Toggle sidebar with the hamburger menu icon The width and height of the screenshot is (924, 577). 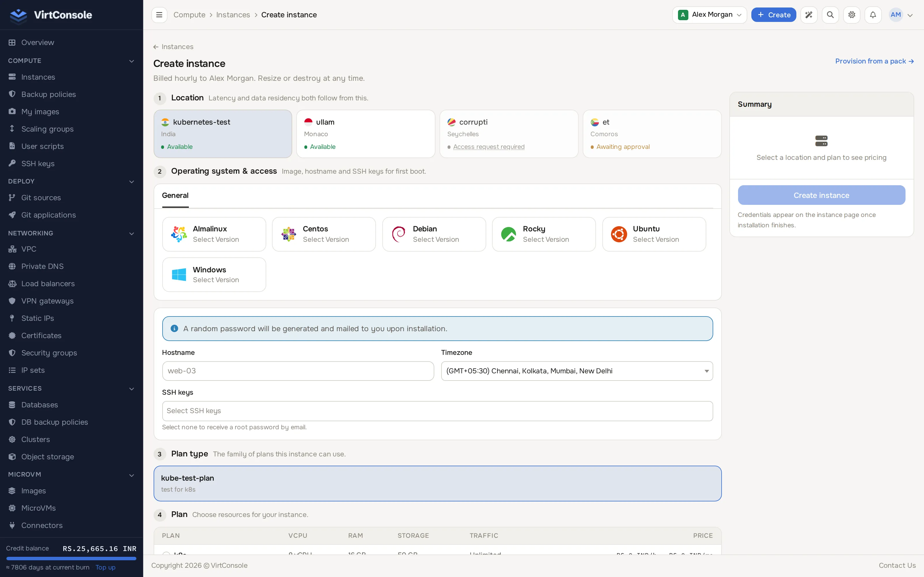[x=159, y=15]
